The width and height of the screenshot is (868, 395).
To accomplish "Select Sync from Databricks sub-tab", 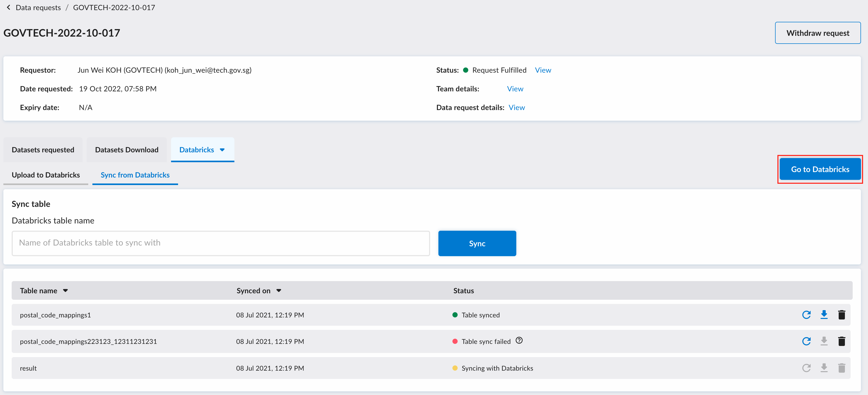I will [x=135, y=175].
